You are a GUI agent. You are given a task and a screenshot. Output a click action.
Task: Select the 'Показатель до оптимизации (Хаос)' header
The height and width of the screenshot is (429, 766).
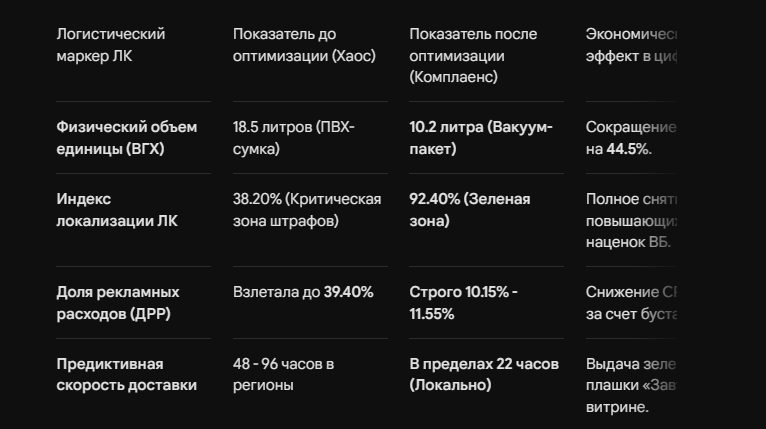[304, 45]
